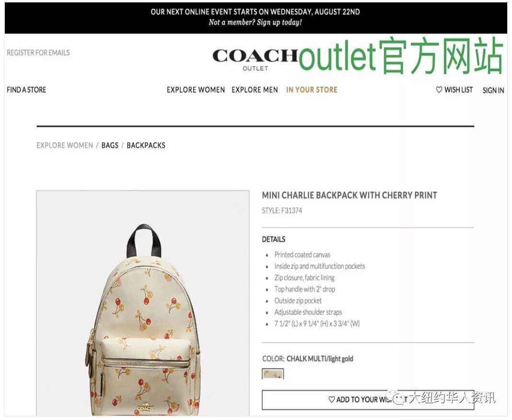Click the Mini Charlie Backpack product title
Screen dimensions: 512x420
349,195
